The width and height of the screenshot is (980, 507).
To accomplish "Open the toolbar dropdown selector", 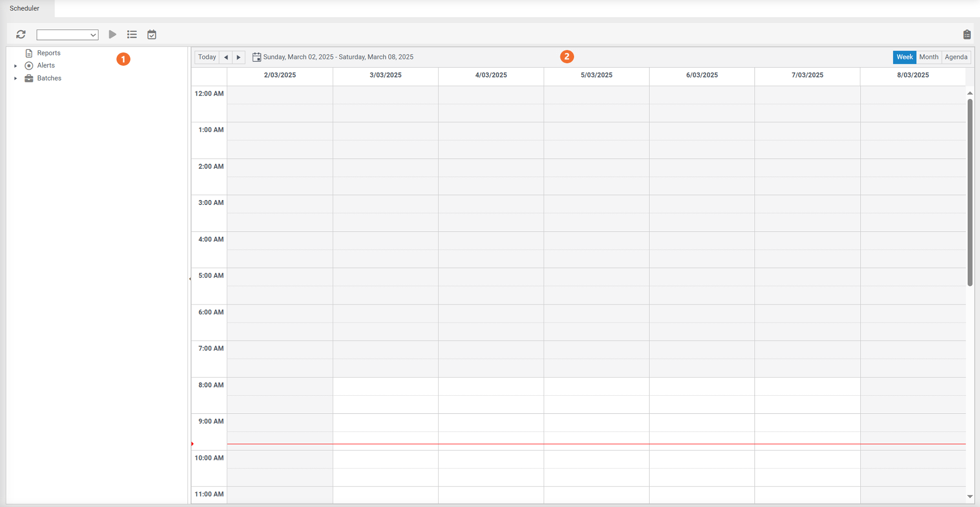I will coord(67,34).
